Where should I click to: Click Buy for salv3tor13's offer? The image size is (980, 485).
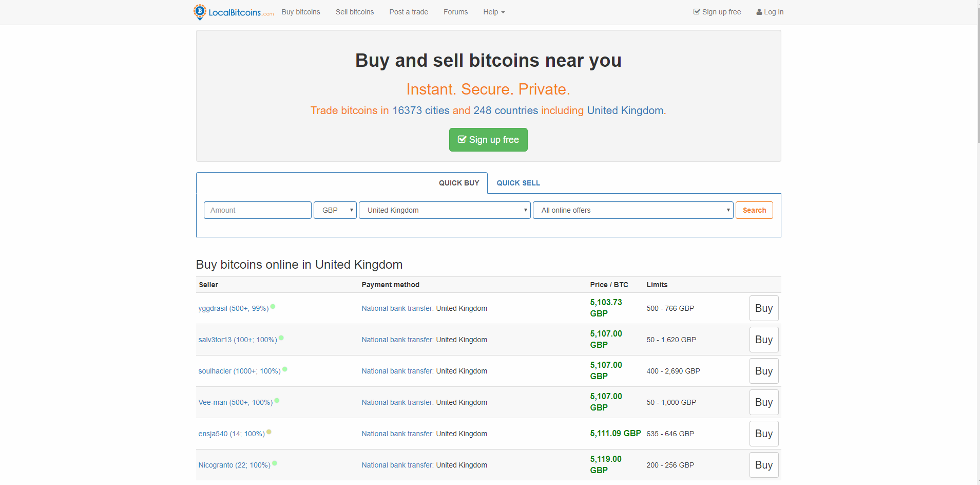[x=764, y=340]
